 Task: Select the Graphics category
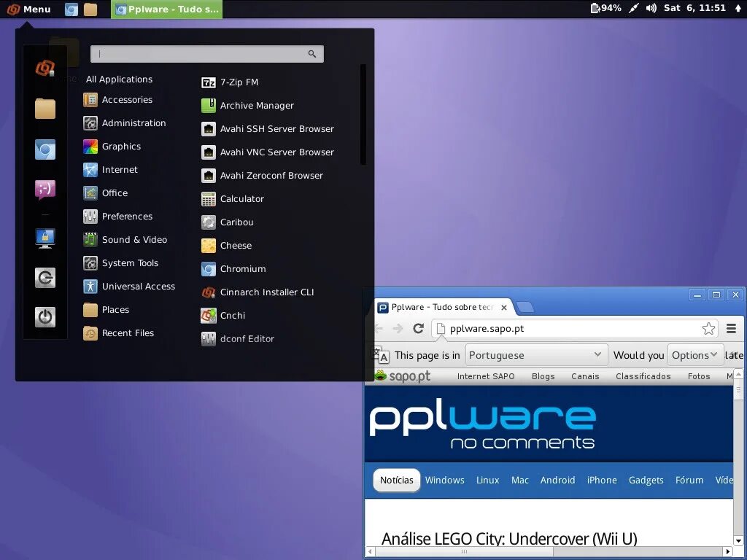112,146
